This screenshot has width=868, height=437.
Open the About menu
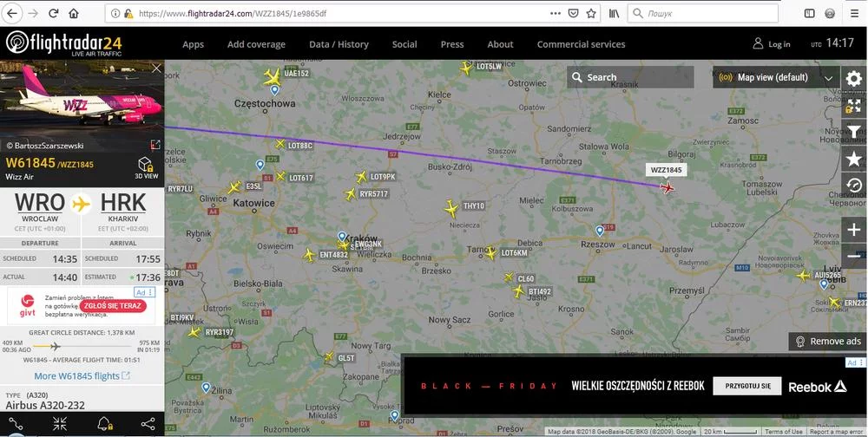[x=501, y=44]
